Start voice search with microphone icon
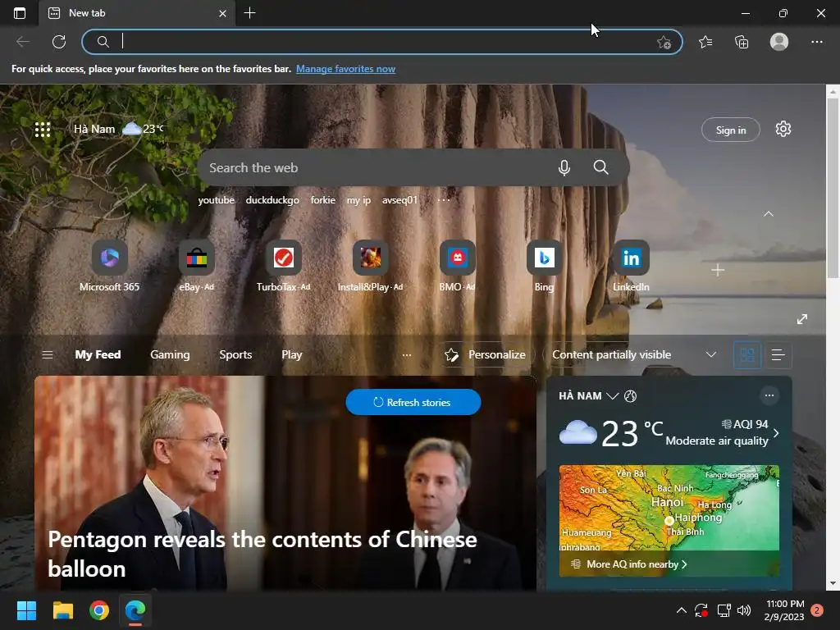 click(x=564, y=167)
